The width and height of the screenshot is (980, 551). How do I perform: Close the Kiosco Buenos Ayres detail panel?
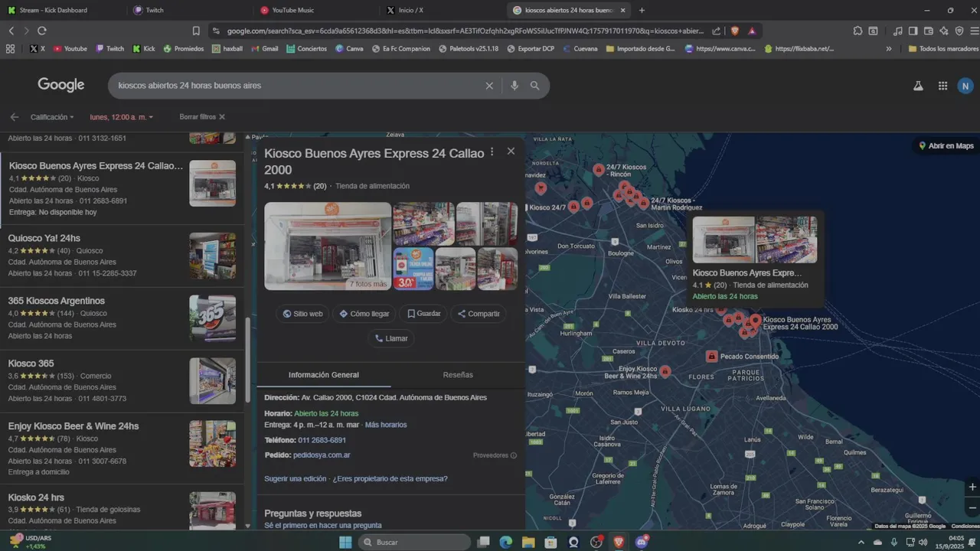pyautogui.click(x=511, y=152)
